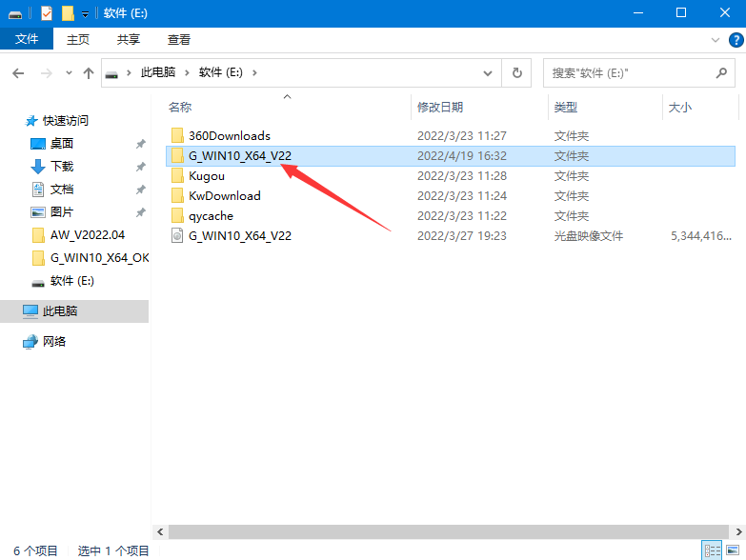The height and width of the screenshot is (560, 746).
Task: Click the pin icon beside 图片
Action: (140, 212)
